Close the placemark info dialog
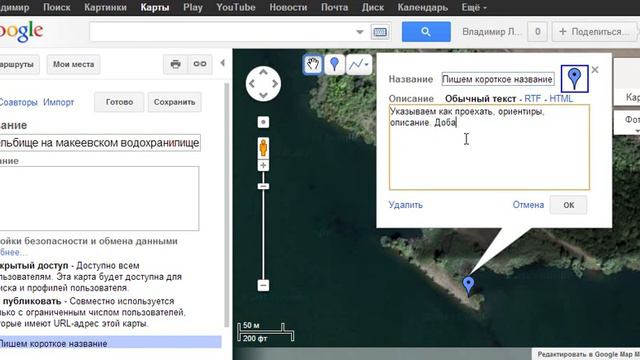This screenshot has height=360, width=640. coord(595,70)
